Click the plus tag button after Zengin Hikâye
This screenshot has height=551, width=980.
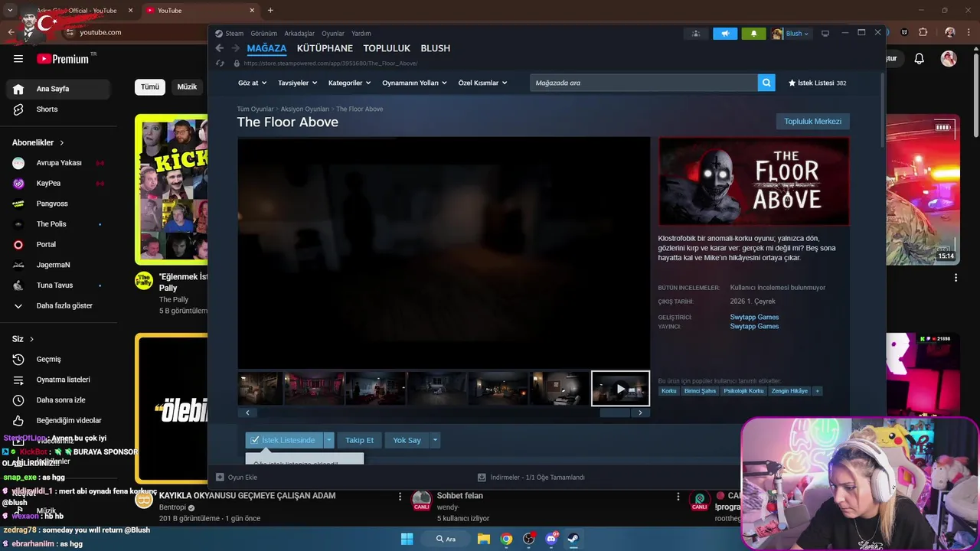817,391
